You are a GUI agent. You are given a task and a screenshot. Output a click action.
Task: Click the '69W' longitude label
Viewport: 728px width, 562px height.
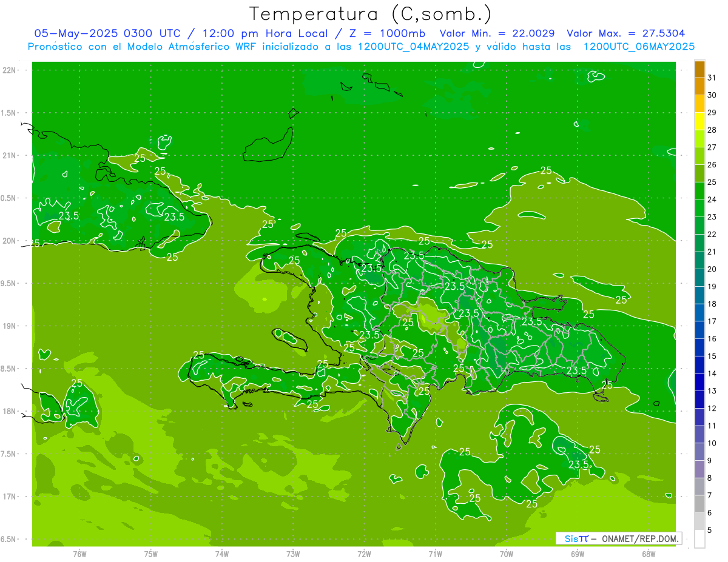[x=578, y=554]
